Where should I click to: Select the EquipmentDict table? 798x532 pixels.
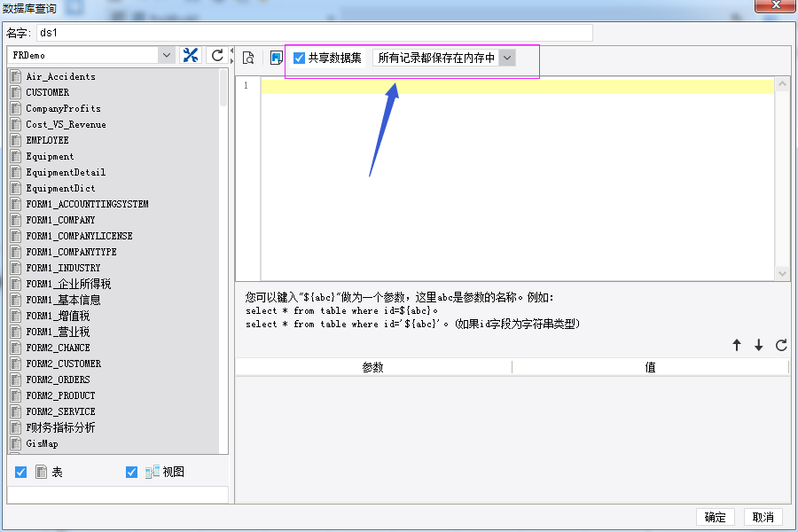tap(60, 188)
